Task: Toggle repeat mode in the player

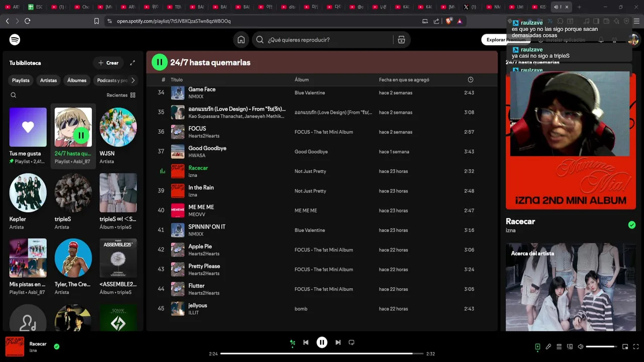Action: (x=352, y=342)
